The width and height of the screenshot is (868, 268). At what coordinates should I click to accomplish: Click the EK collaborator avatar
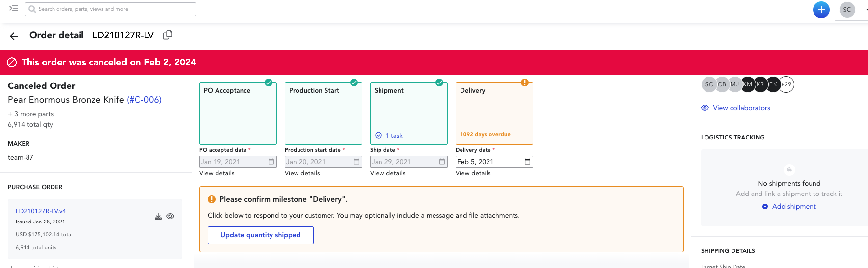[x=773, y=84]
